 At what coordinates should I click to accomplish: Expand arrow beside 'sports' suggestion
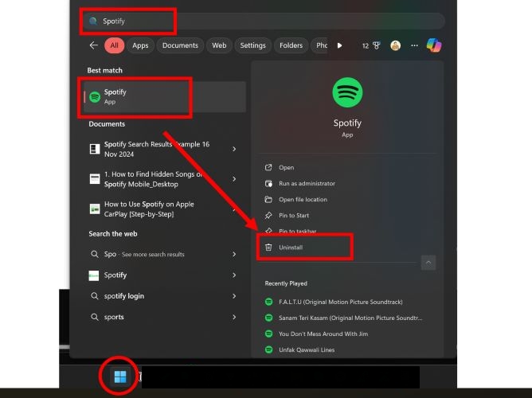234,318
